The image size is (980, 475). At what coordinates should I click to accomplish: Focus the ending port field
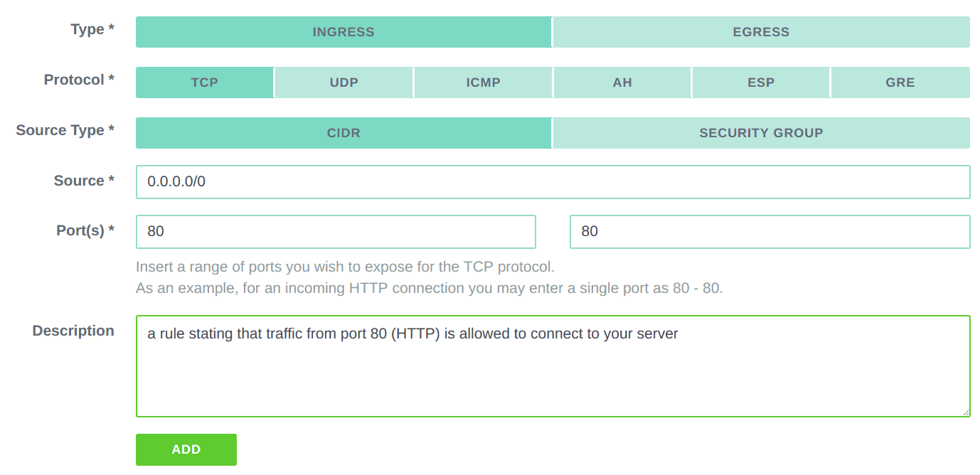769,231
